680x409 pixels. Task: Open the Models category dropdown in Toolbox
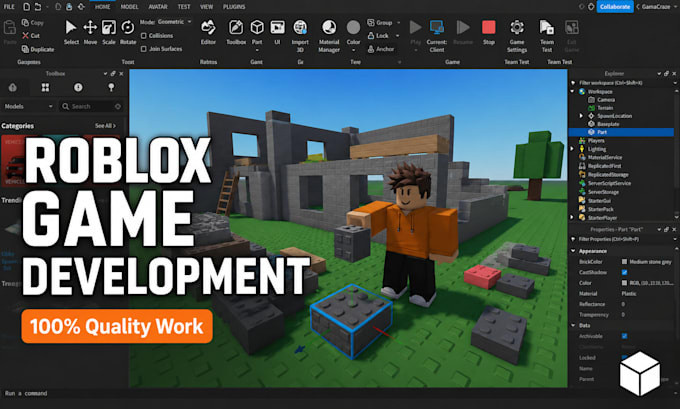tap(28, 106)
